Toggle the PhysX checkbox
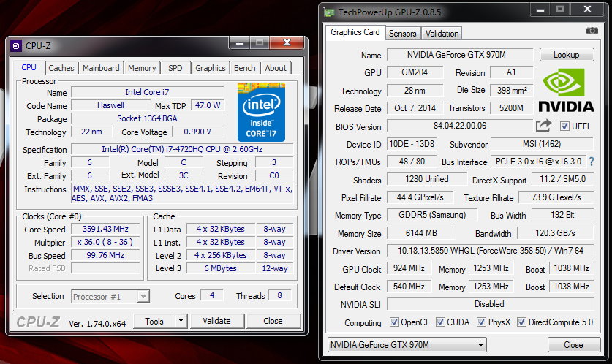The width and height of the screenshot is (612, 364). (x=481, y=322)
